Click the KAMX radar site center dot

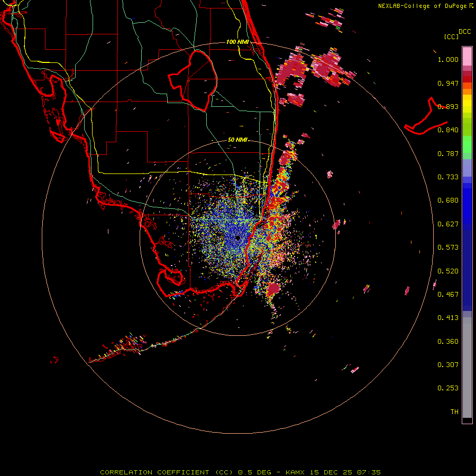coord(238,238)
